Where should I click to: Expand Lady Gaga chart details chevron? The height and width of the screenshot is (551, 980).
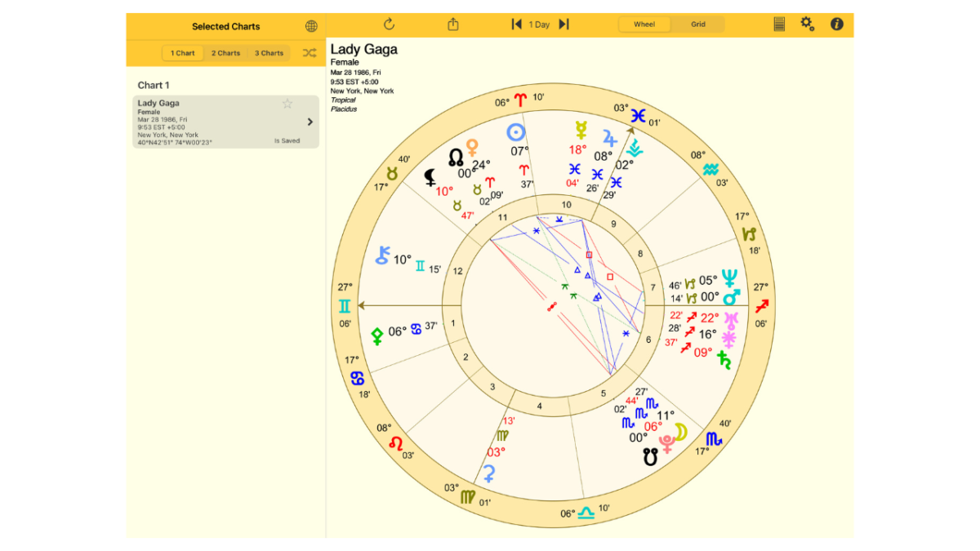point(310,122)
